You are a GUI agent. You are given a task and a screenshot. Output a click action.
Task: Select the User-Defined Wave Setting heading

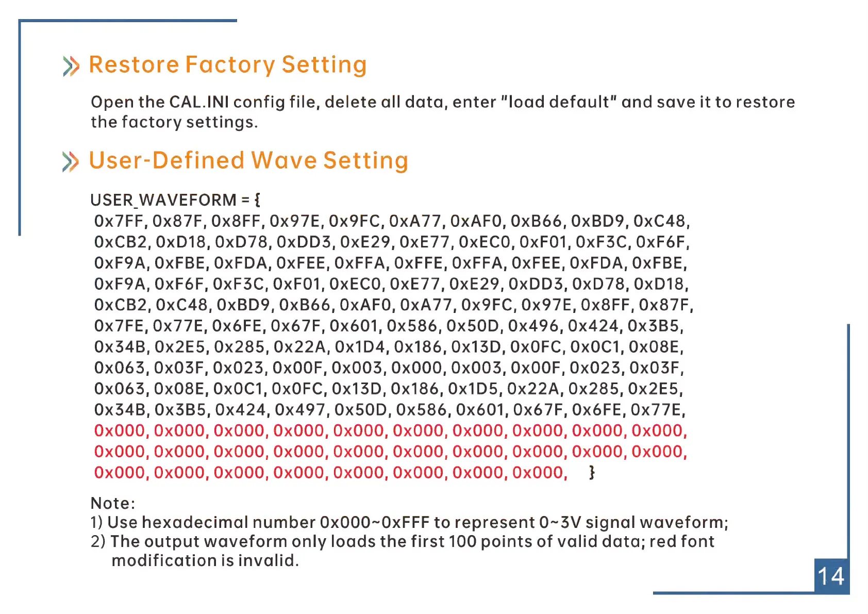248,161
